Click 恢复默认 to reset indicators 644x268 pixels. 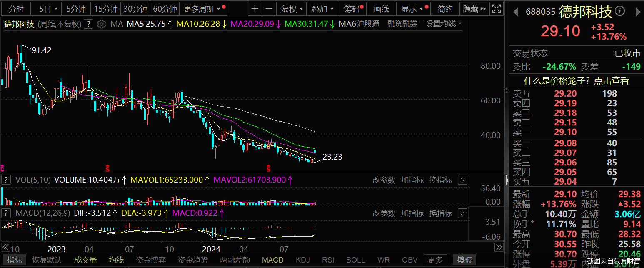(x=47, y=260)
